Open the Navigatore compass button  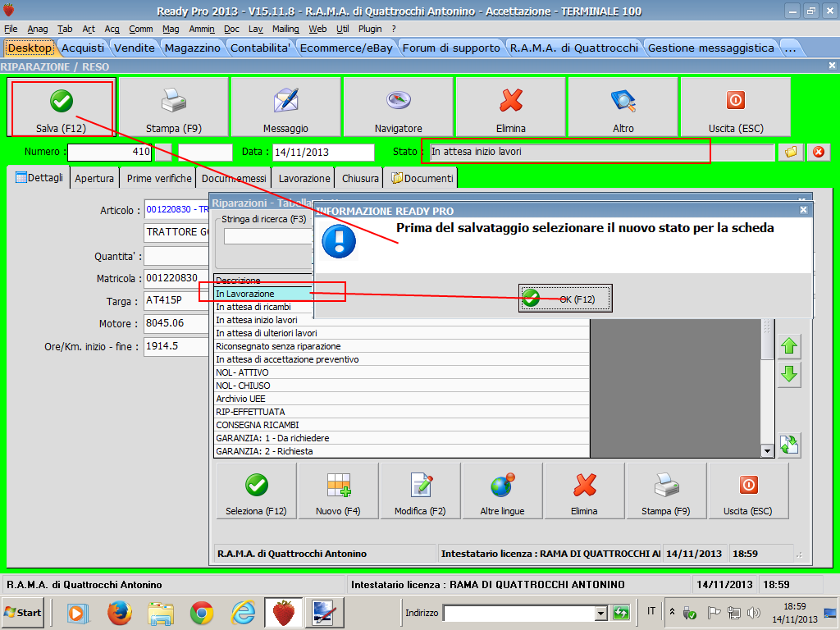398,107
